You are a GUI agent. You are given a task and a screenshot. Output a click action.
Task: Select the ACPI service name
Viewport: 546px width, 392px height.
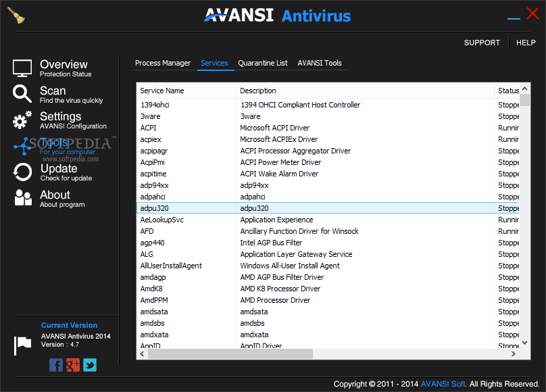pyautogui.click(x=149, y=128)
